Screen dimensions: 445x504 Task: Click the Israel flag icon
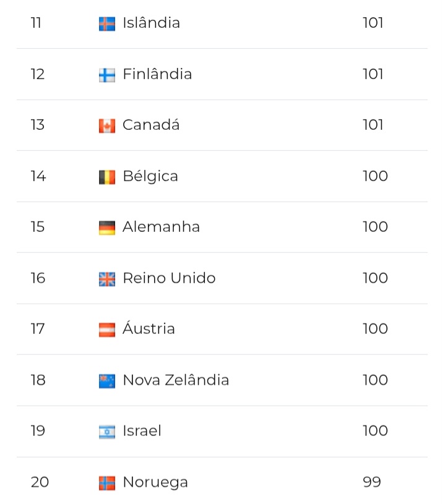tap(107, 432)
